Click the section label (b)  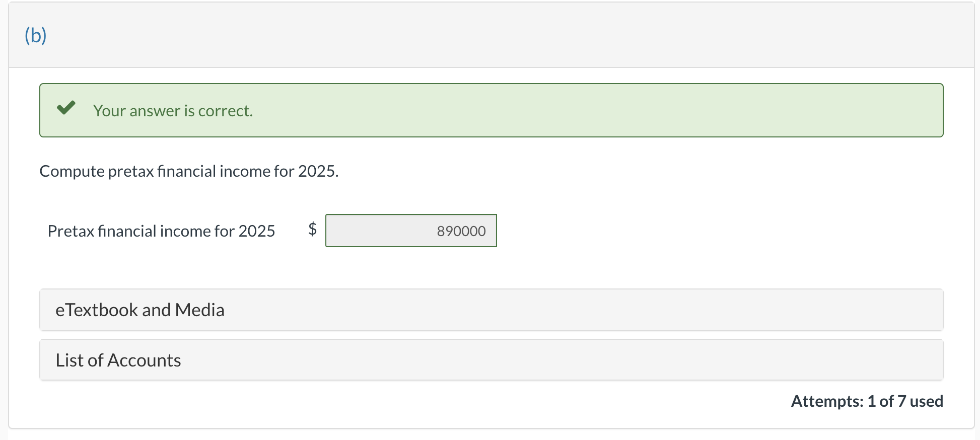pyautogui.click(x=35, y=35)
